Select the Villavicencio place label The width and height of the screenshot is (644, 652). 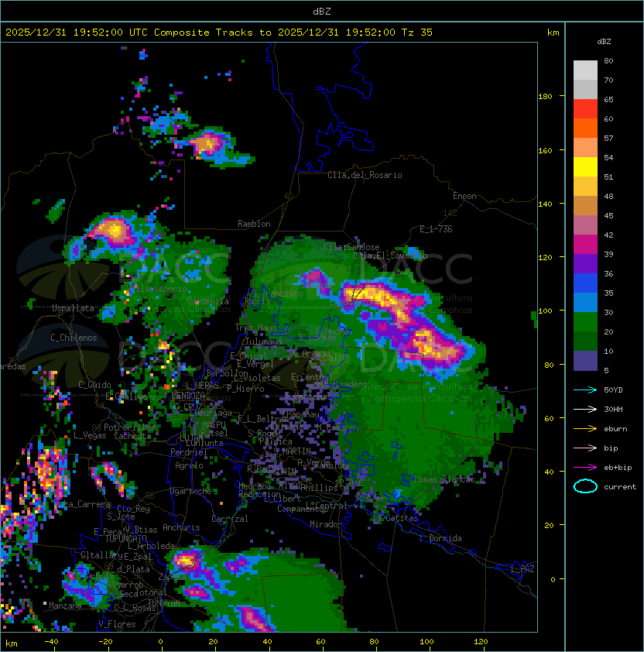click(x=156, y=289)
